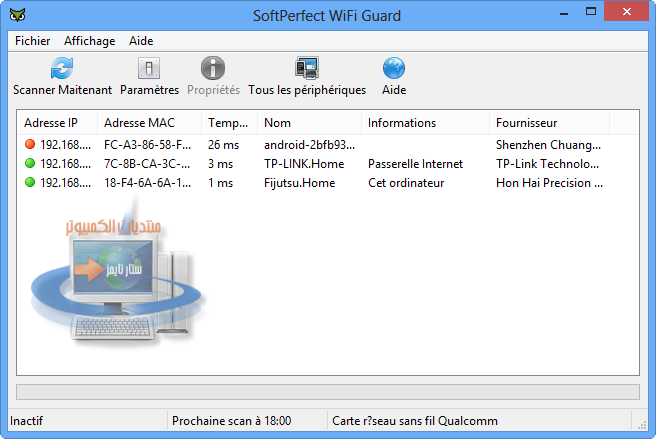
Task: Select MAC address 7C-8B-CA-3C-...
Action: point(147,164)
